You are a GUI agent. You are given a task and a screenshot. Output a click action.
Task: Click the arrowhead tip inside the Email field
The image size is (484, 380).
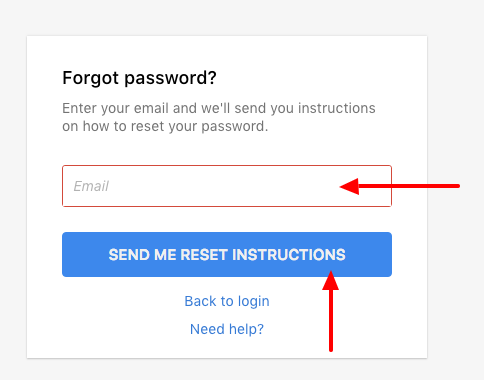[x=341, y=186]
